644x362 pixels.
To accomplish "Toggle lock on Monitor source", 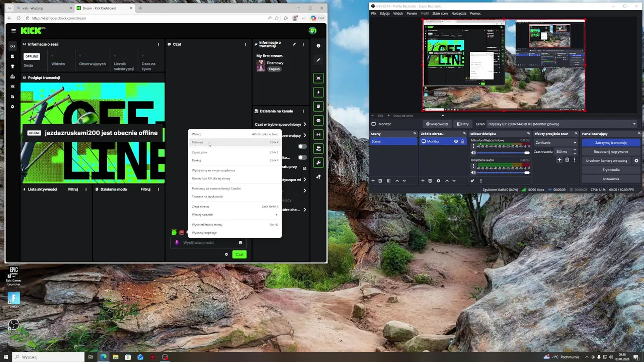I will click(x=462, y=141).
